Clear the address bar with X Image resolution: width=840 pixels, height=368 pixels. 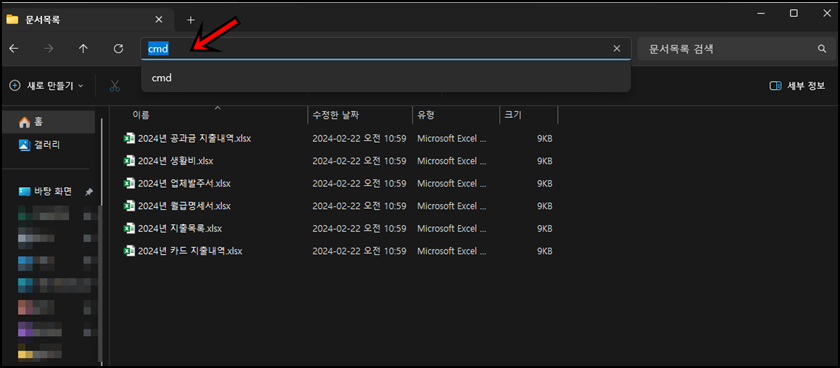(617, 49)
